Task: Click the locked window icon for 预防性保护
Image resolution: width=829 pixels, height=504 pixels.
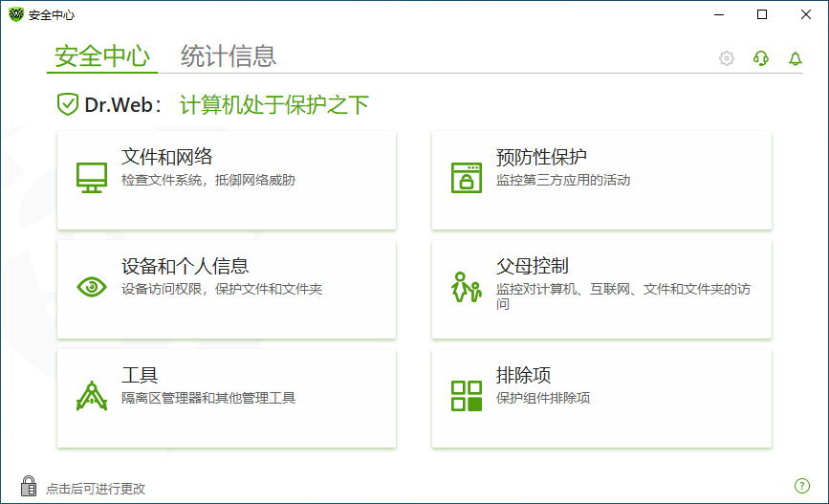Action: click(467, 178)
